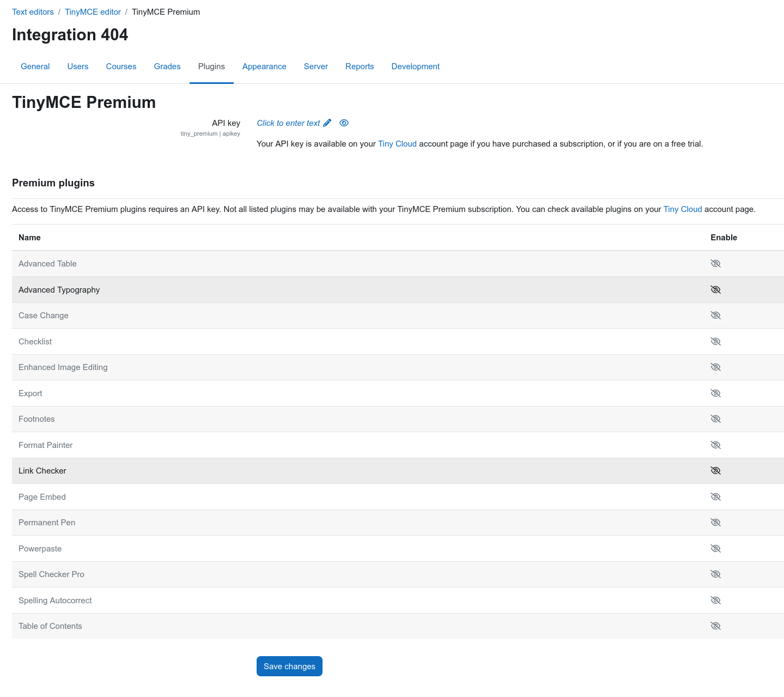
Task: Click the 'Integration 404' site heading
Action: [x=70, y=35]
